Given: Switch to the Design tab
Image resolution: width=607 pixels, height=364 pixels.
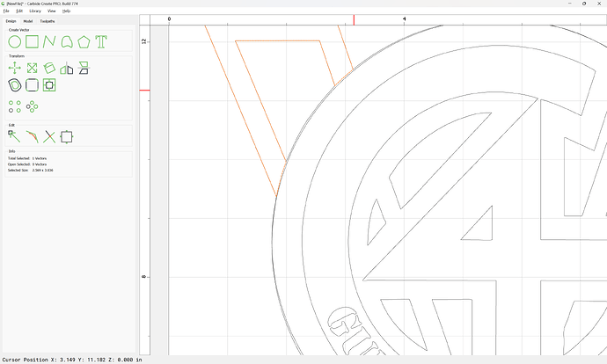Looking at the screenshot, I should pyautogui.click(x=11, y=21).
